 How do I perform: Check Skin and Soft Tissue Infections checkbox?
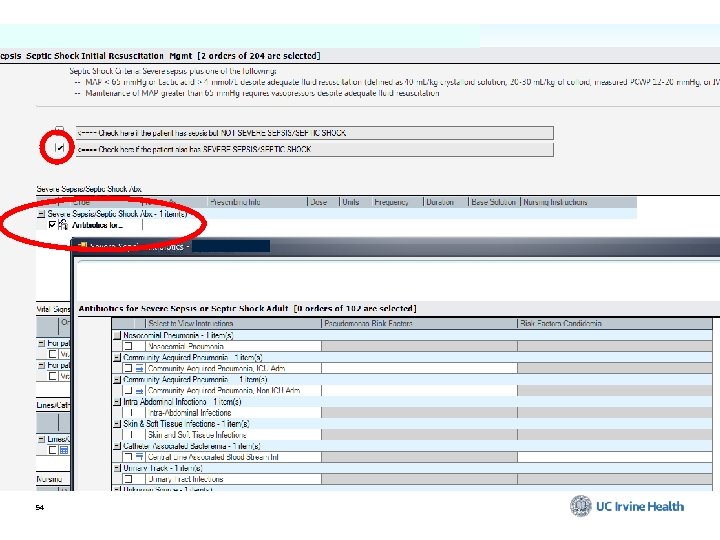pos(130,435)
